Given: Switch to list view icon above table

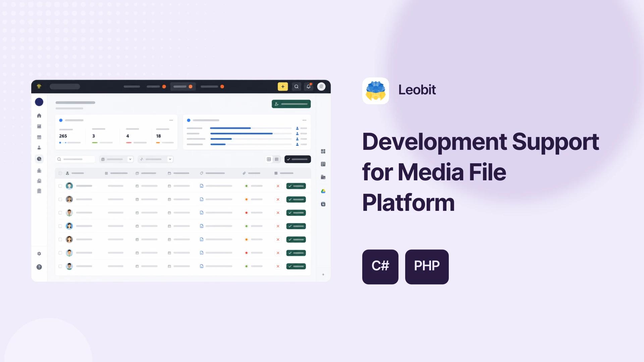Looking at the screenshot, I should pos(277,159).
